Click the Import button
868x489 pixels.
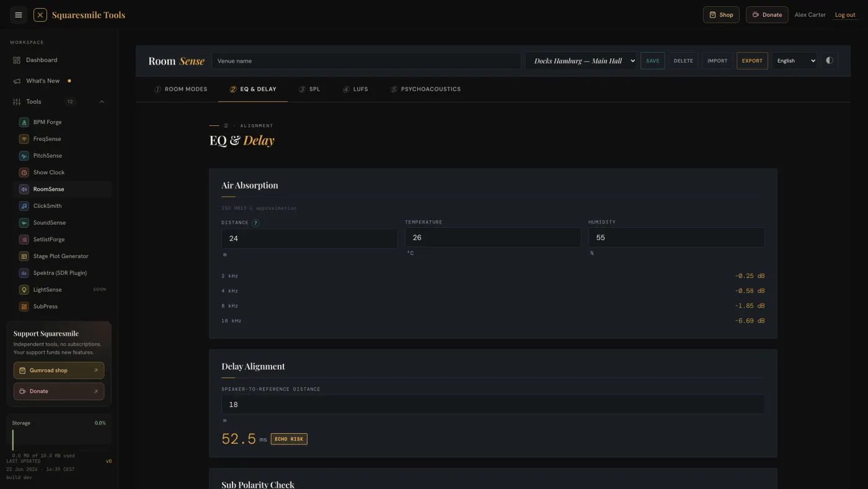point(717,61)
